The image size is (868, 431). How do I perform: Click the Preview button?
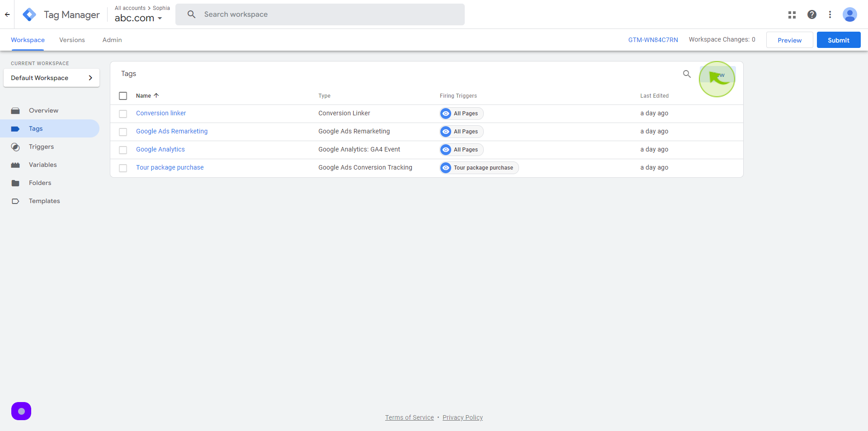(x=789, y=40)
